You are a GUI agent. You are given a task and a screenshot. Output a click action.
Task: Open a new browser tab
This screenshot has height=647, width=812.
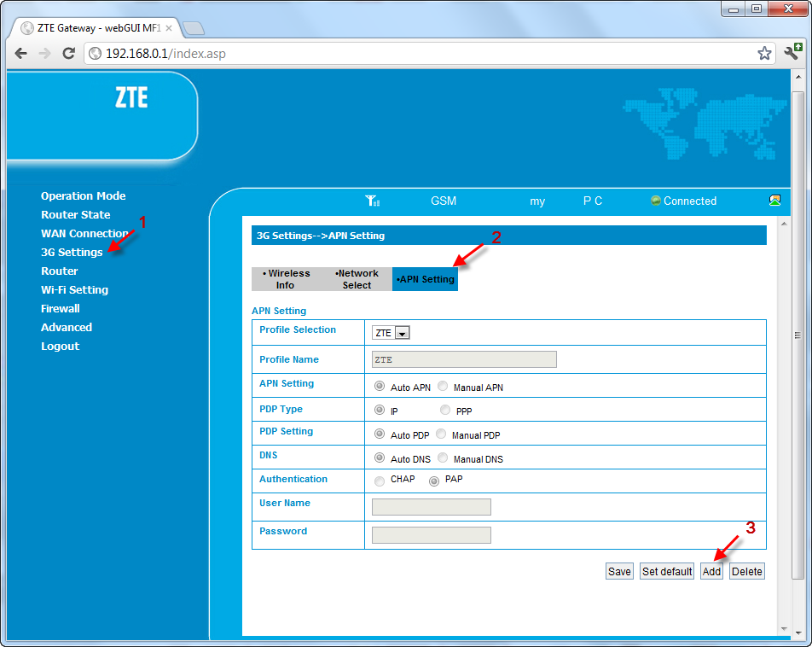194,28
